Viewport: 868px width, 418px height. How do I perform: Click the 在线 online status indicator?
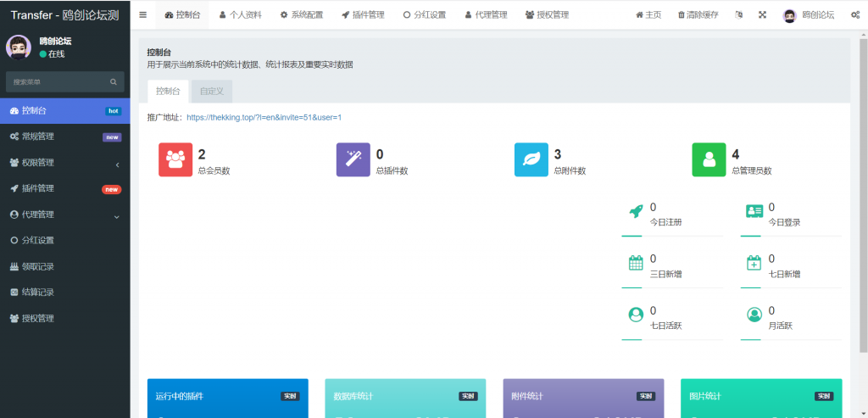click(x=52, y=54)
